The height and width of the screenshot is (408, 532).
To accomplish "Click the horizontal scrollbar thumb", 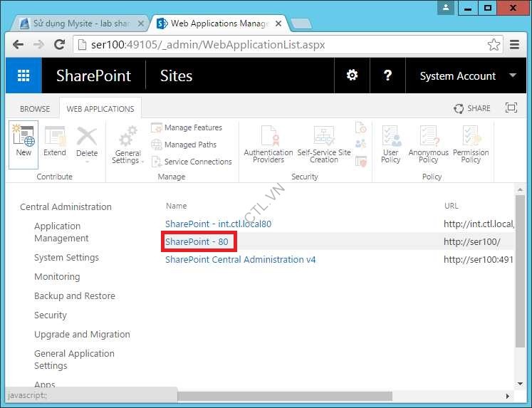I will coord(284,396).
